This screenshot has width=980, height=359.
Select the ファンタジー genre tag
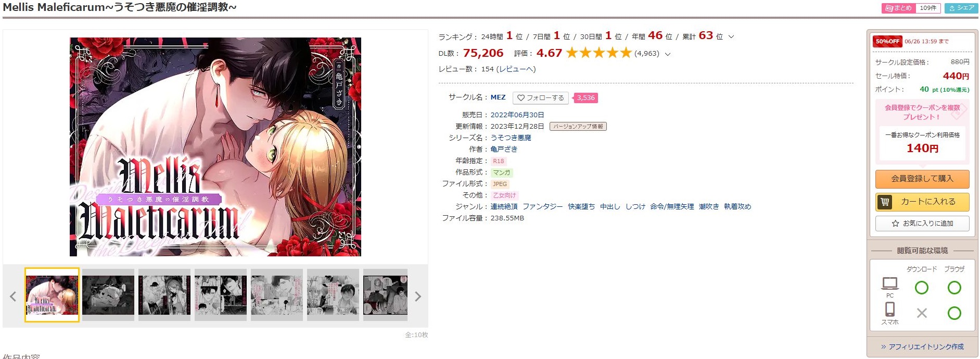coord(543,207)
